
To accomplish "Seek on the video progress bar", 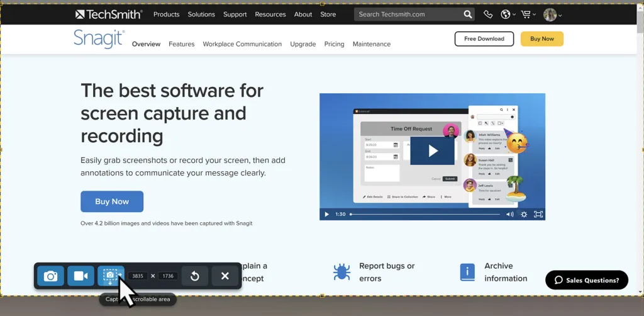I will (425, 214).
